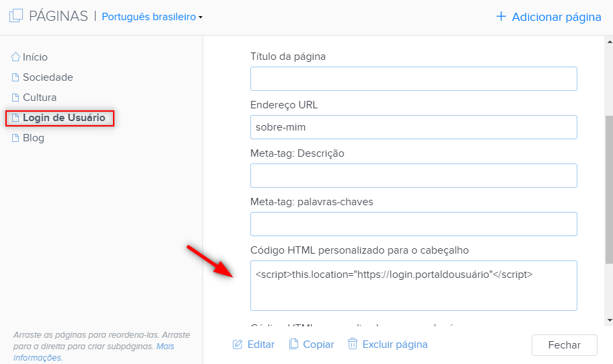Click the Fechar button
Image resolution: width=613 pixels, height=364 pixels.
(x=564, y=345)
